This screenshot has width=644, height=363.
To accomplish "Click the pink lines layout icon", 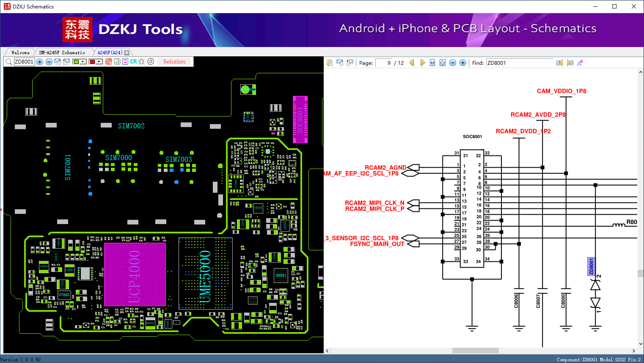I will point(125,62).
